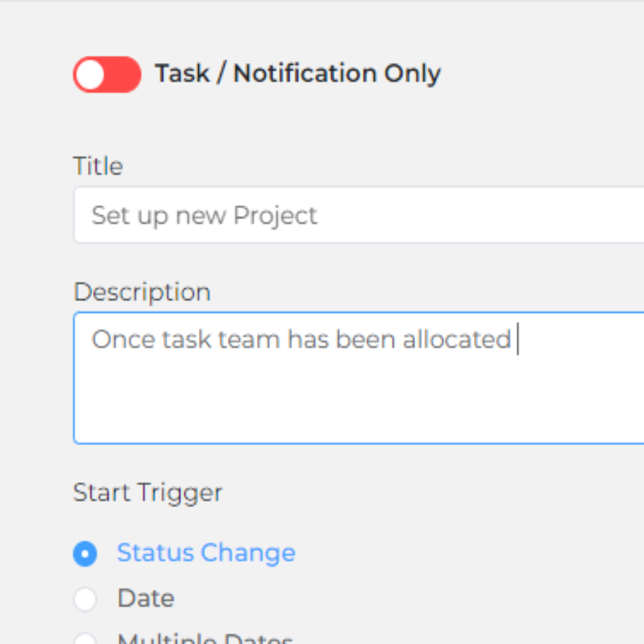Click the "Date" option label
The width and height of the screenshot is (644, 644).
click(x=146, y=598)
